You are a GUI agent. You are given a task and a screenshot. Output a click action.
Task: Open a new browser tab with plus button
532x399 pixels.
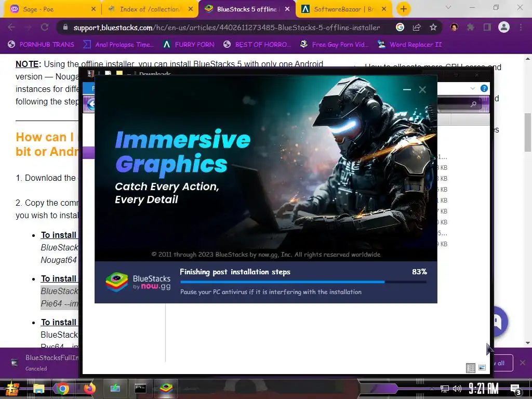[x=403, y=9]
